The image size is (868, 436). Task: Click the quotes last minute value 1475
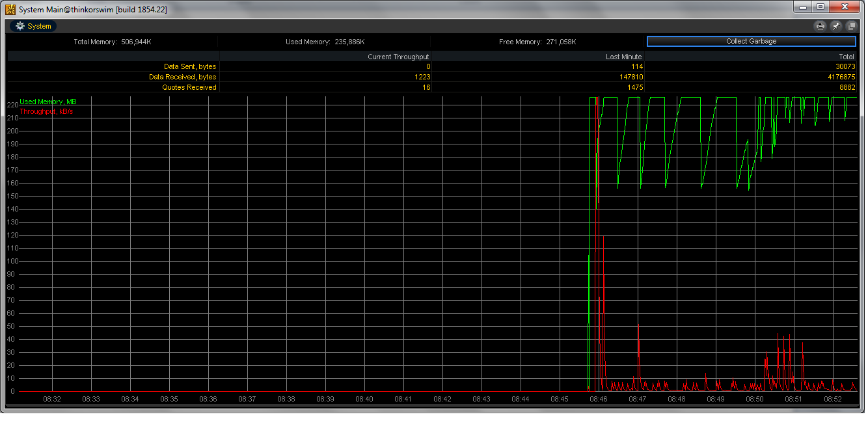coord(635,87)
